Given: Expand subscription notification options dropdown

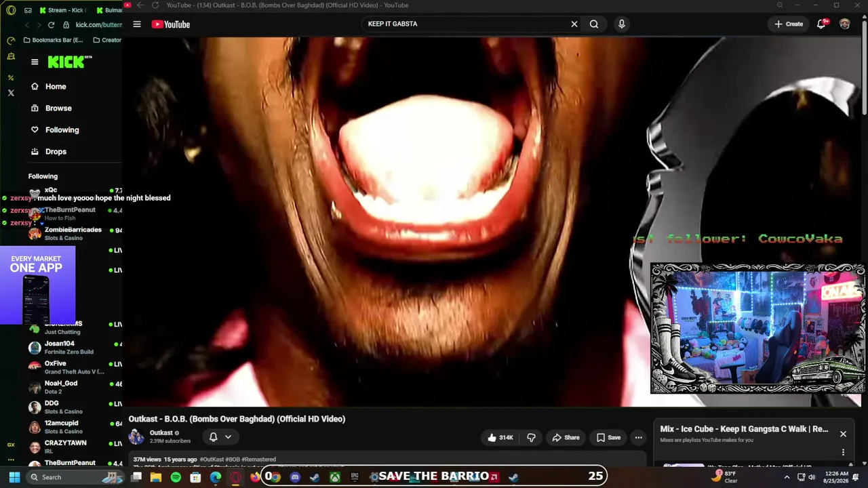Looking at the screenshot, I should 228,437.
